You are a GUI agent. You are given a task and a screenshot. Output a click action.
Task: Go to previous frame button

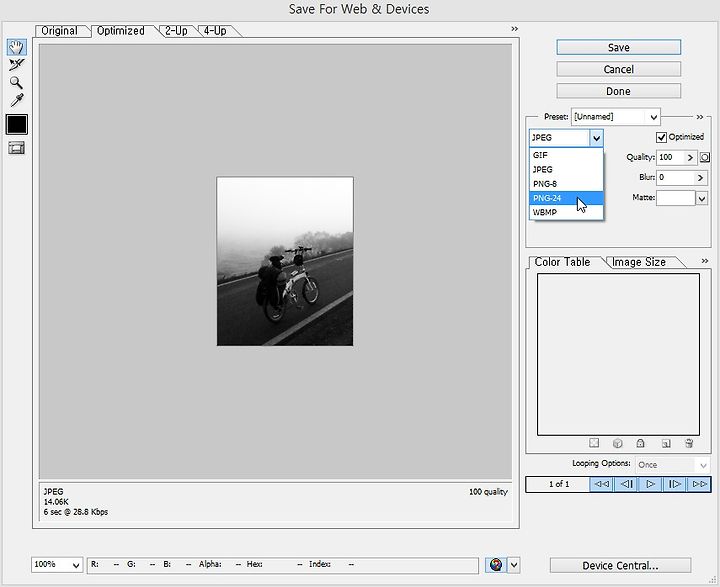(x=626, y=484)
